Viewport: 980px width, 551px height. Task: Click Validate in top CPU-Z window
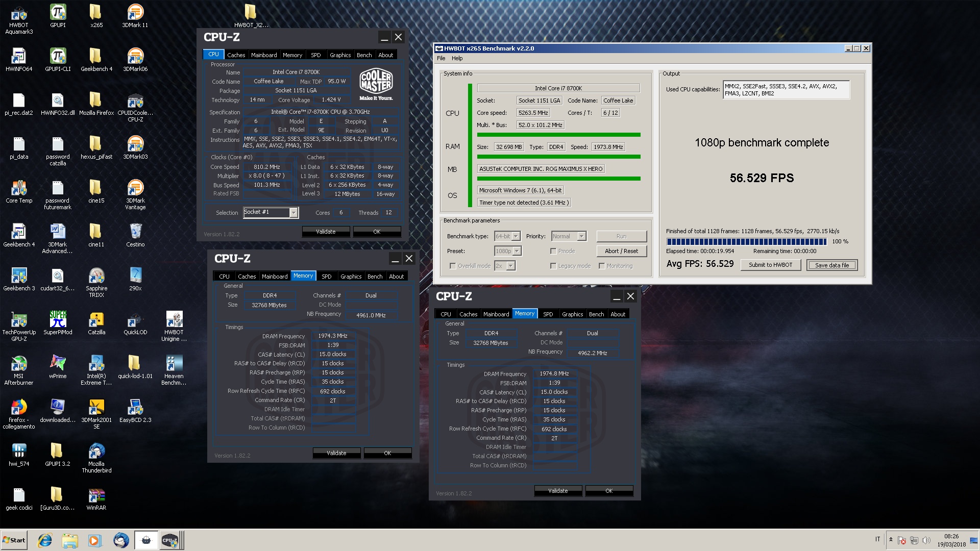[326, 232]
